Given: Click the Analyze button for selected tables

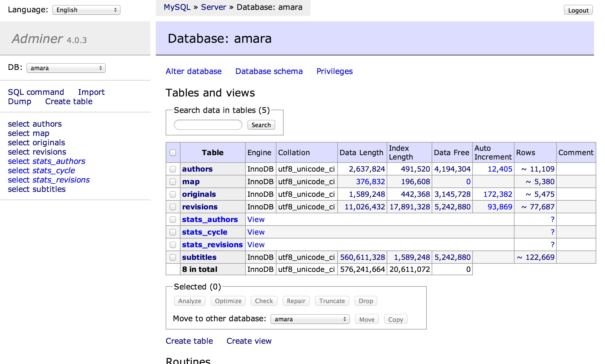Looking at the screenshot, I should pyautogui.click(x=189, y=300).
